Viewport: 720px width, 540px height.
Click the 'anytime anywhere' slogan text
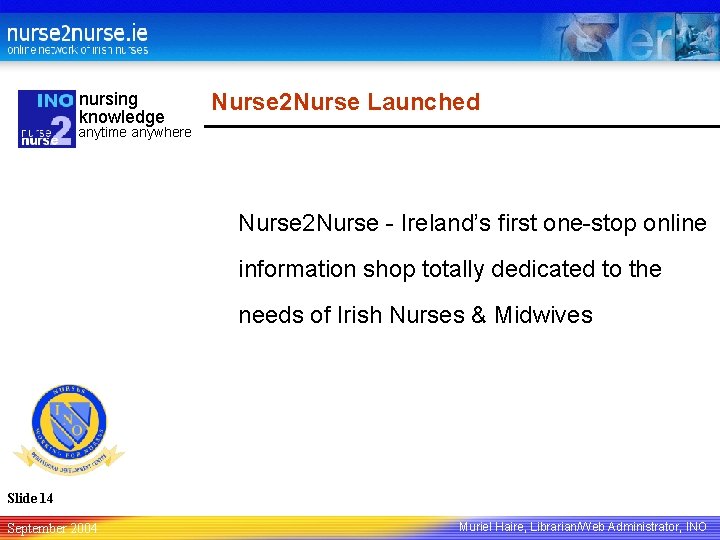(135, 133)
